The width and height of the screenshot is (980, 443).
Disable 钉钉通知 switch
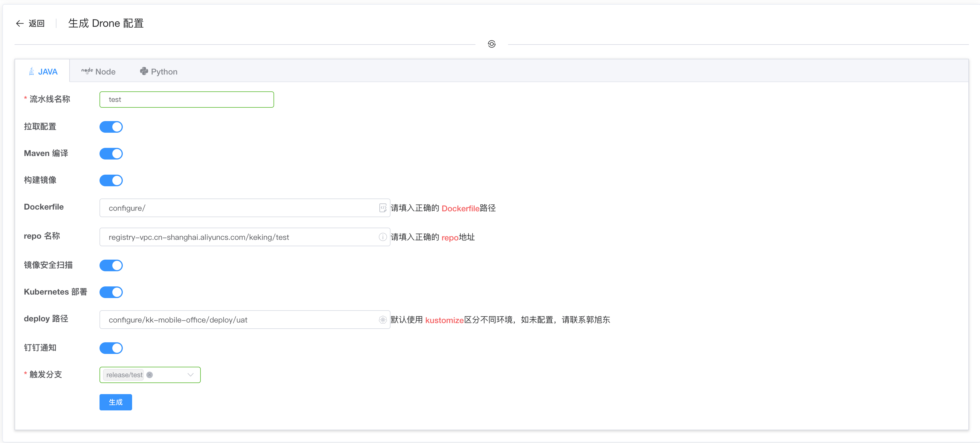point(111,348)
